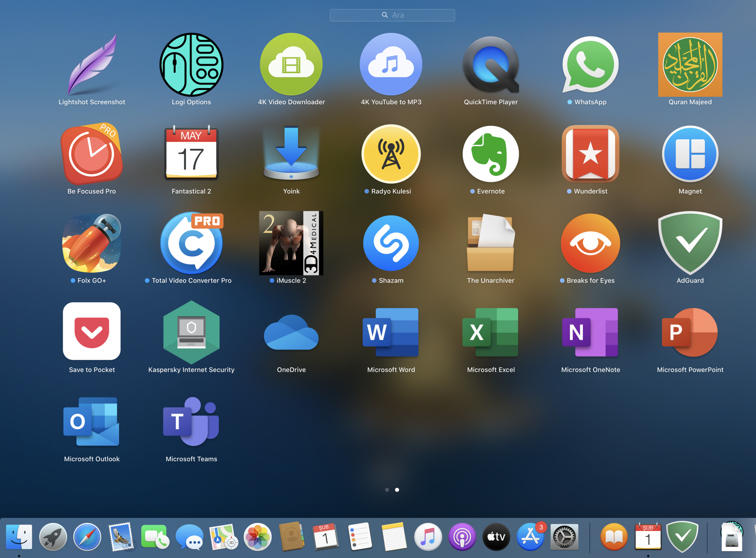Screen dimensions: 756x558
Task: Open Calendar icon in Dock
Action: [325, 537]
